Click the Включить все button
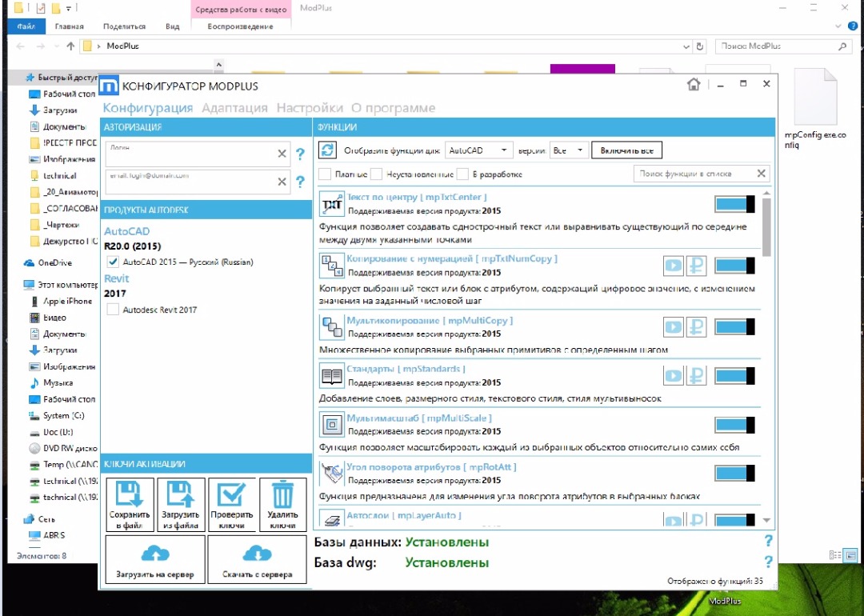The width and height of the screenshot is (864, 616). [x=627, y=150]
